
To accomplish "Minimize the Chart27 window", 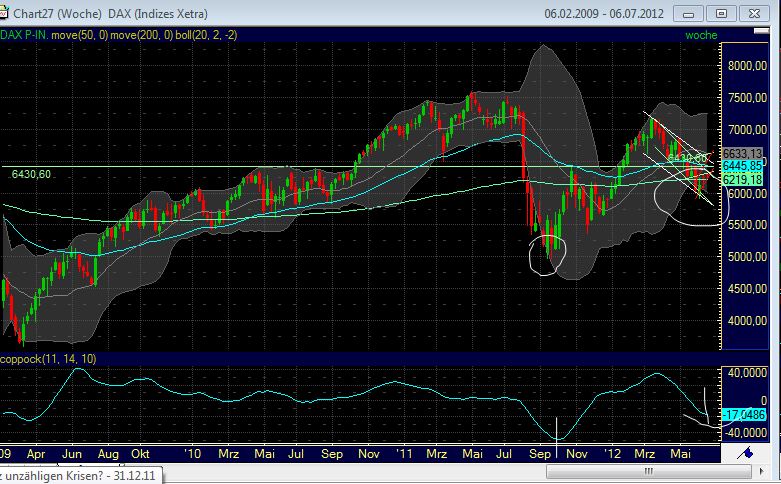I will (x=688, y=13).
